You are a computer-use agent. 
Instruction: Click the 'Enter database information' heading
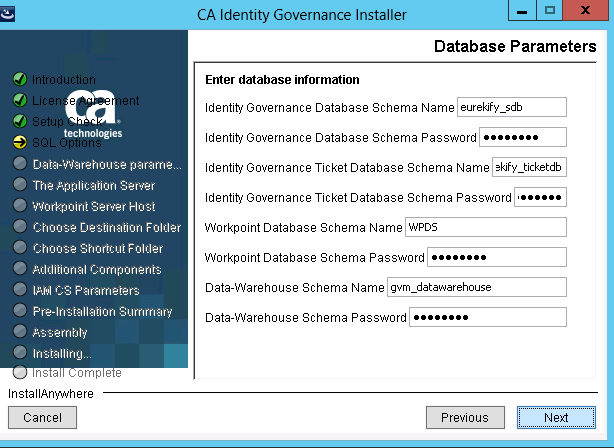click(x=282, y=79)
